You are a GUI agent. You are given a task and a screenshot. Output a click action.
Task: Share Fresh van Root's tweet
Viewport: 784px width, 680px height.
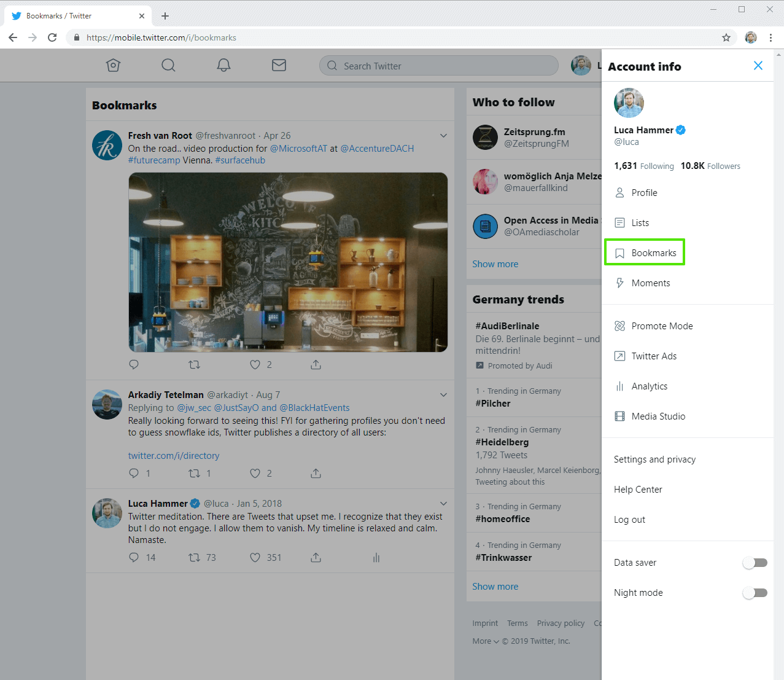316,365
